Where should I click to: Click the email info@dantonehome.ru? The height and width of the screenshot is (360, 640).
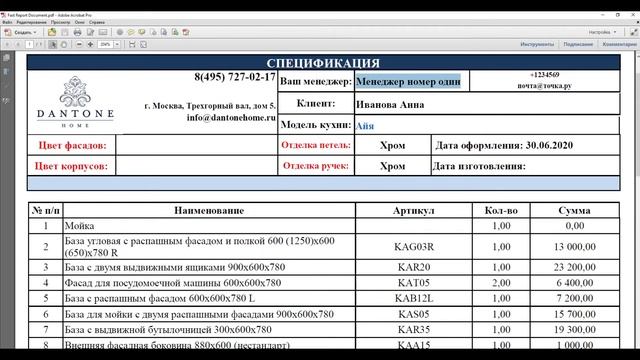coord(231,118)
